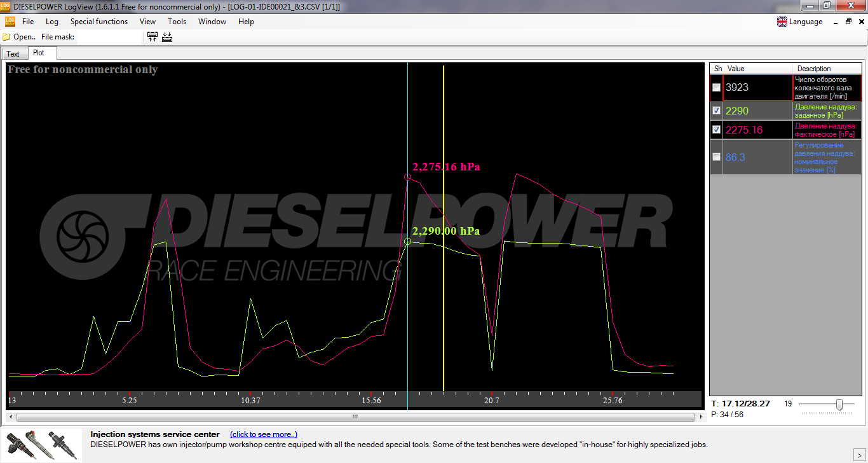Uncheck the 2290 set boost pressure checkbox
Screen dimensions: 868x463
[x=717, y=111]
